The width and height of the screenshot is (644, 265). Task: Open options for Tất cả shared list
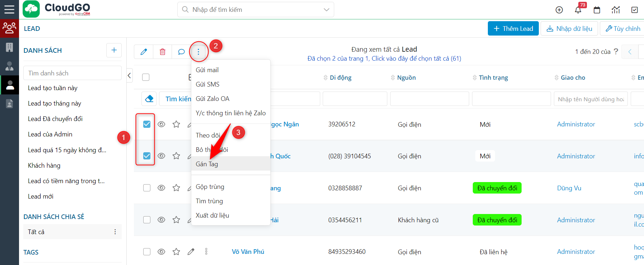115,232
